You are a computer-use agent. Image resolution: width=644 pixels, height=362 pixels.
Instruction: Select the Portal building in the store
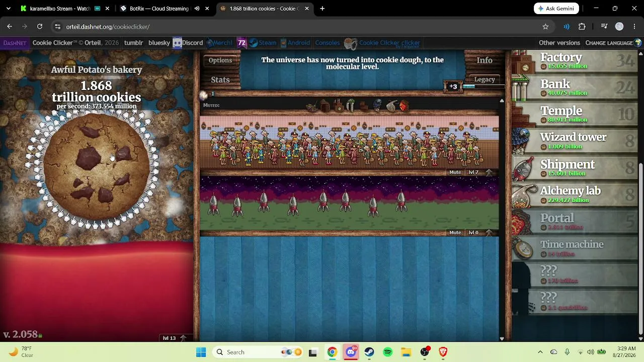pos(575,221)
